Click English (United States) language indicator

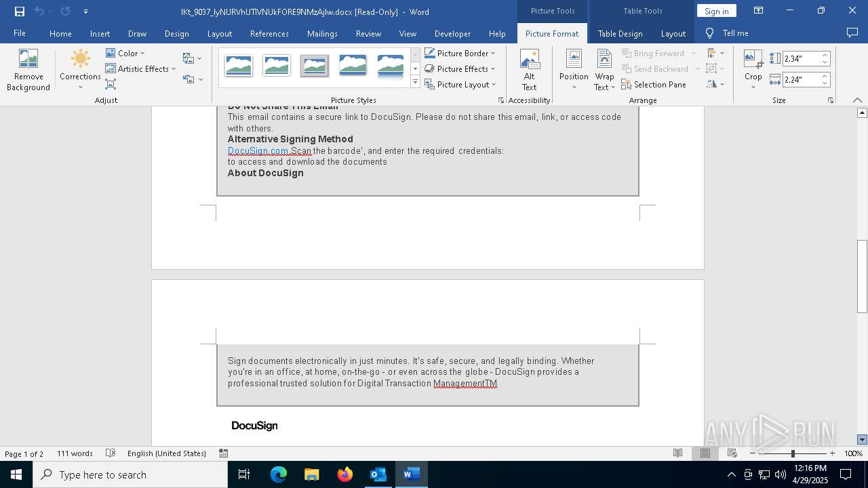(x=167, y=453)
